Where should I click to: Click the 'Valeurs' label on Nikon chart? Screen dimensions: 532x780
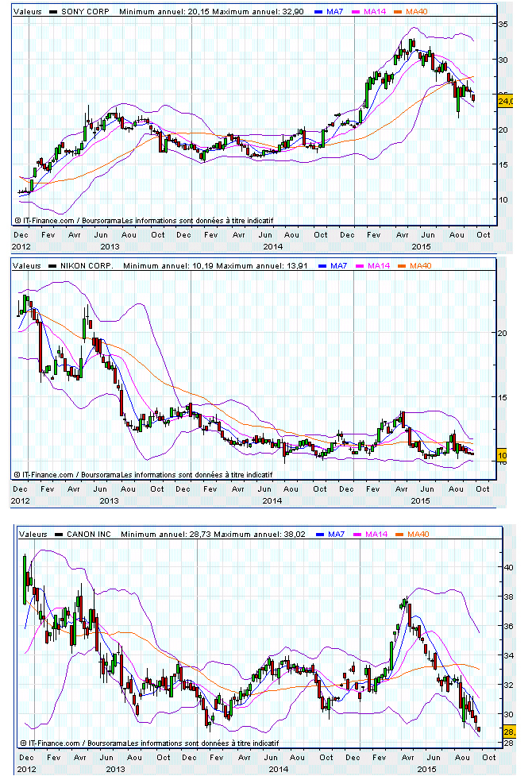click(27, 265)
